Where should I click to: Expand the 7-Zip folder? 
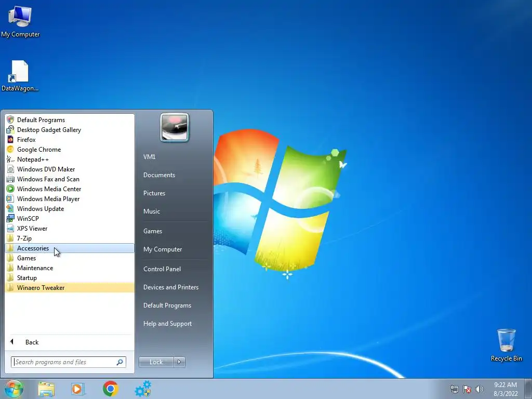[70, 238]
